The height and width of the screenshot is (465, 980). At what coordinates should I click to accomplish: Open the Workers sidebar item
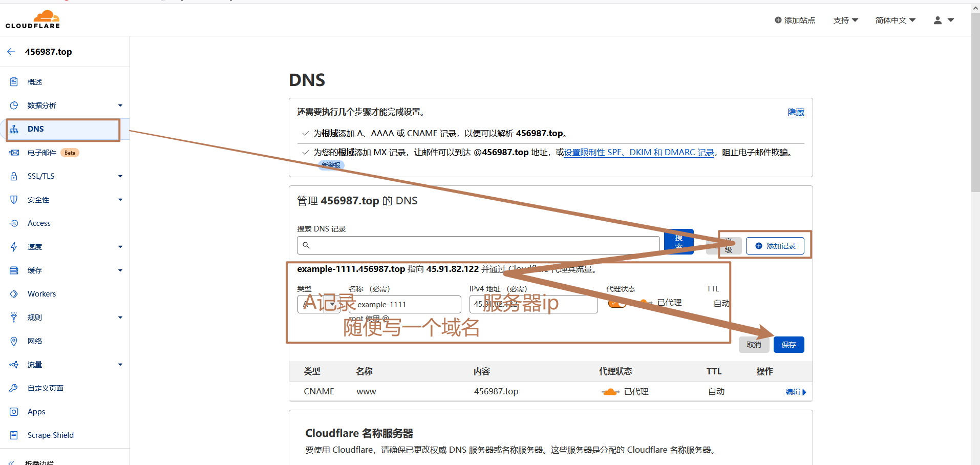pyautogui.click(x=41, y=294)
